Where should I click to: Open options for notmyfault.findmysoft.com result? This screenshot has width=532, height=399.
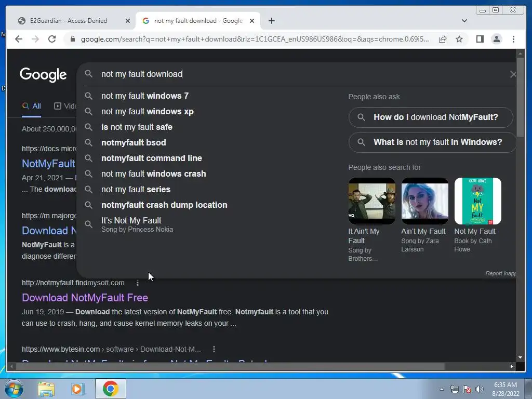[x=137, y=283]
